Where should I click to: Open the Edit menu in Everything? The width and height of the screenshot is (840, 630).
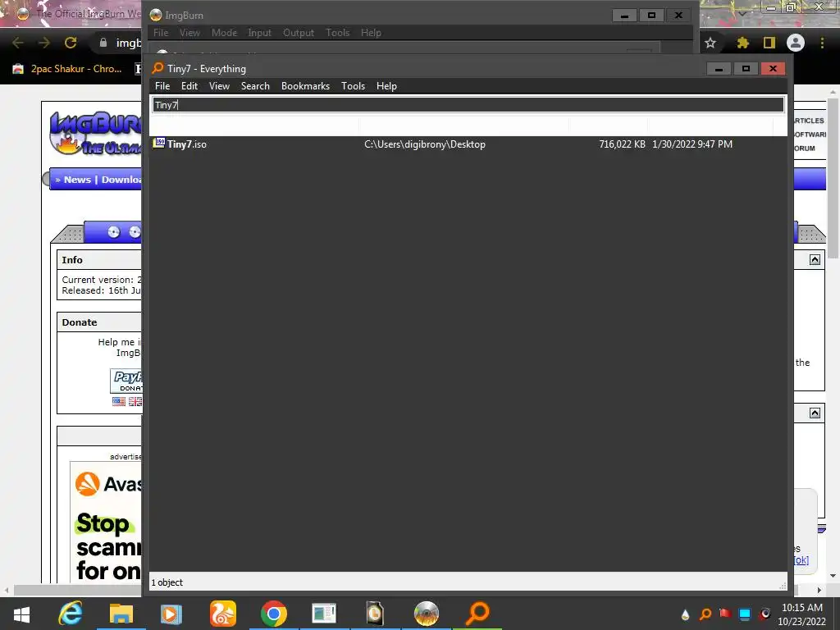[189, 86]
